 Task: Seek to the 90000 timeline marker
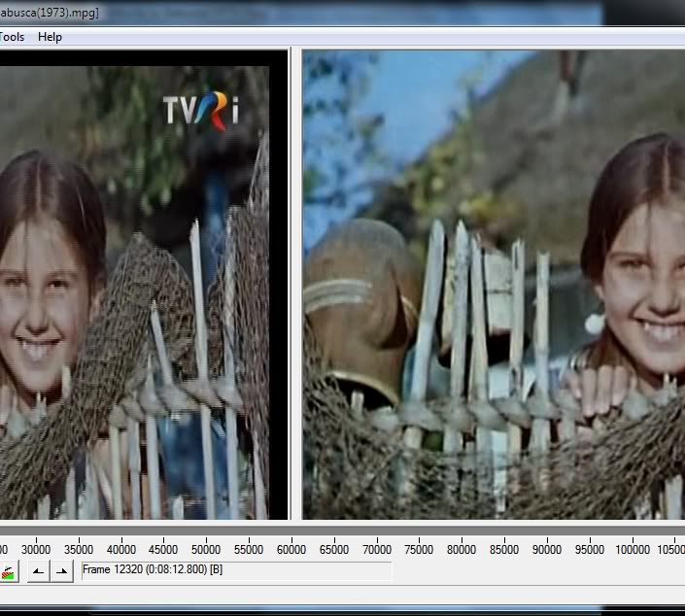[x=547, y=549]
